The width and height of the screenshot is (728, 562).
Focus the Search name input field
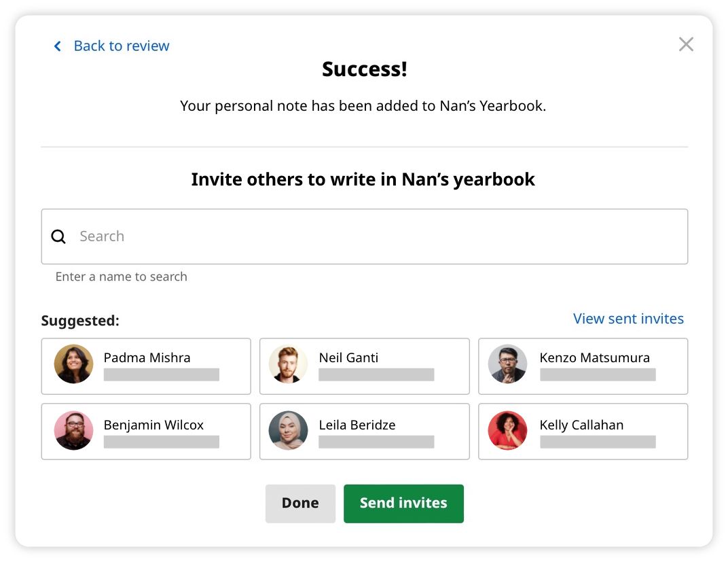point(365,236)
